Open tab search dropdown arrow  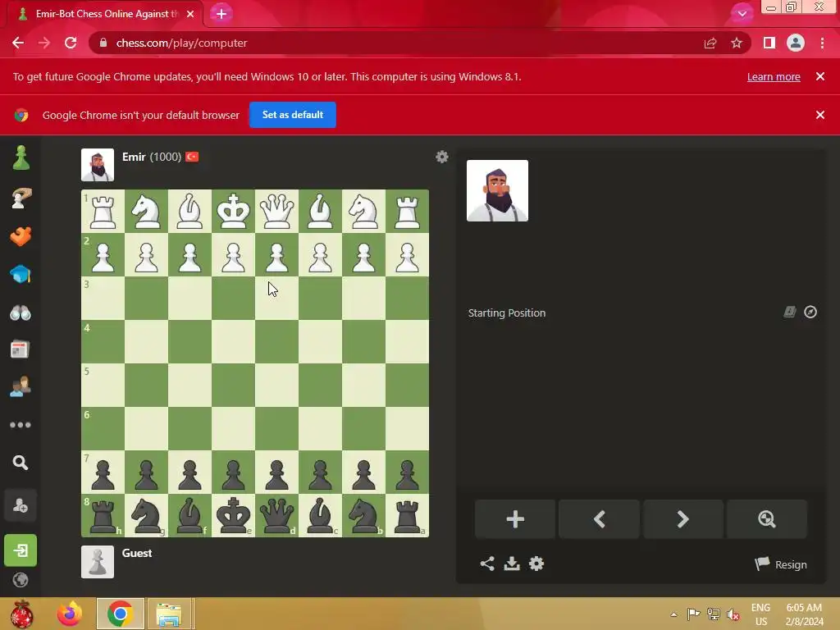[x=742, y=14]
